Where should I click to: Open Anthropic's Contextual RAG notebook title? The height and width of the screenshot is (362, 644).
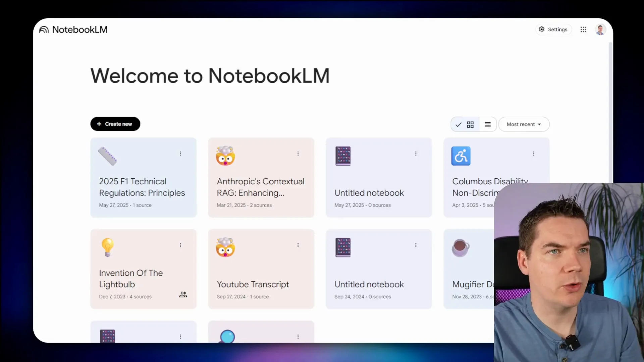pos(261,187)
